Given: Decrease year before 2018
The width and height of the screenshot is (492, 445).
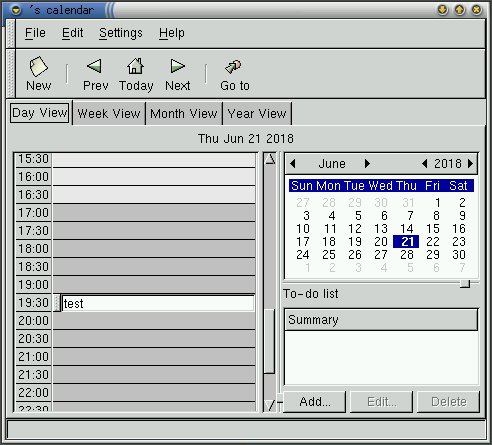Looking at the screenshot, I should coord(425,164).
